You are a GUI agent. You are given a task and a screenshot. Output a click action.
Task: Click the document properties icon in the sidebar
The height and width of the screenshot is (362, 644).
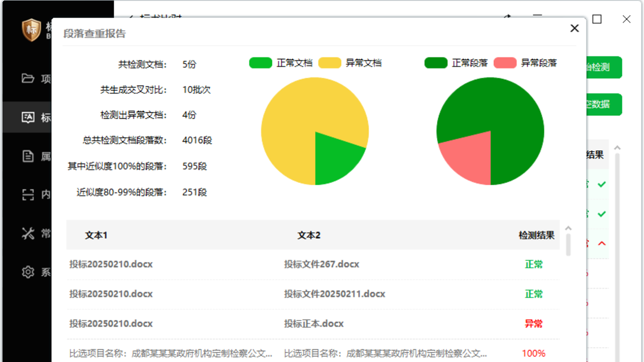pyautogui.click(x=29, y=156)
